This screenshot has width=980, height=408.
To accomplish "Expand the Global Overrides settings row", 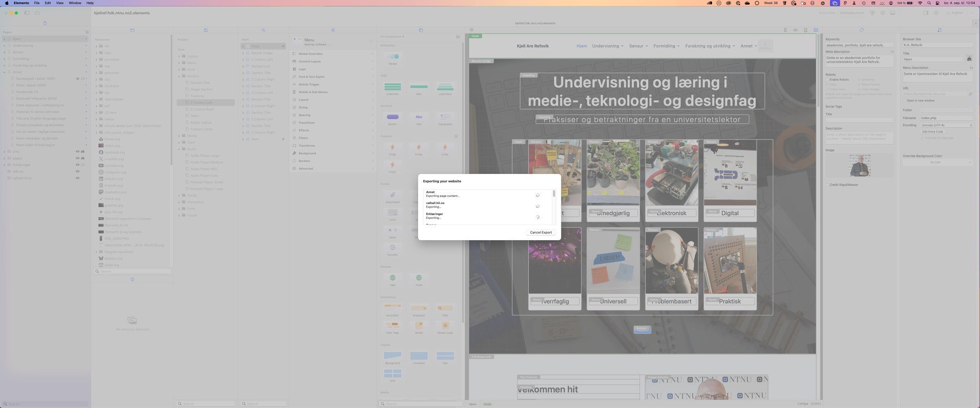I will (x=333, y=54).
